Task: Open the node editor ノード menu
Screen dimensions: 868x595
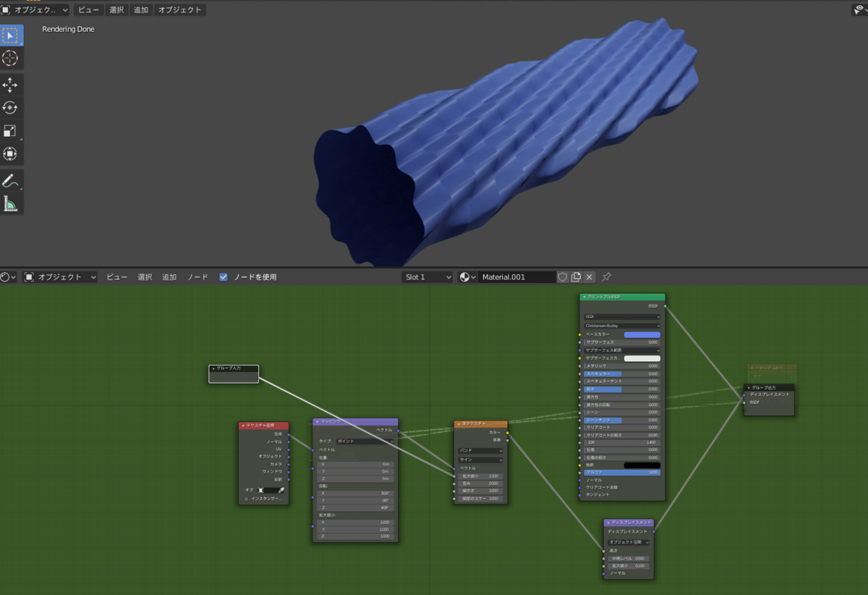Action: [x=197, y=277]
